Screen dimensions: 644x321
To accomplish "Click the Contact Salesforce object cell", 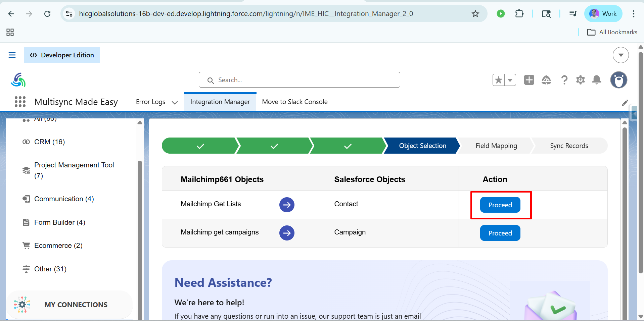I will coord(346,204).
